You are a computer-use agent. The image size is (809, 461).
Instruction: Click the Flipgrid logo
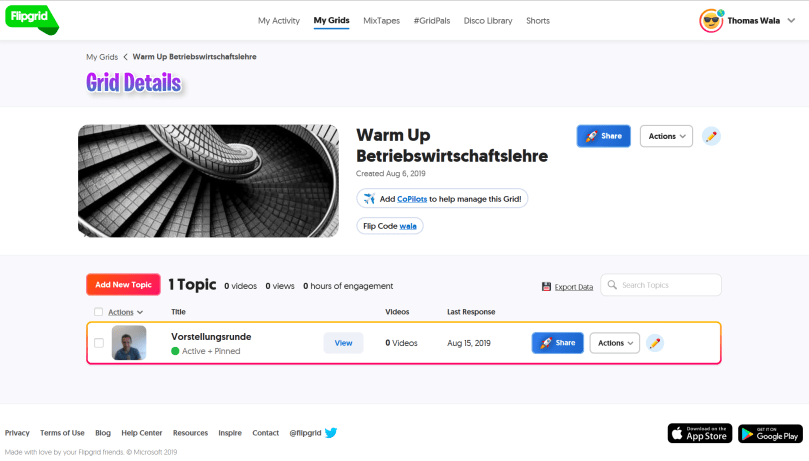(30, 19)
